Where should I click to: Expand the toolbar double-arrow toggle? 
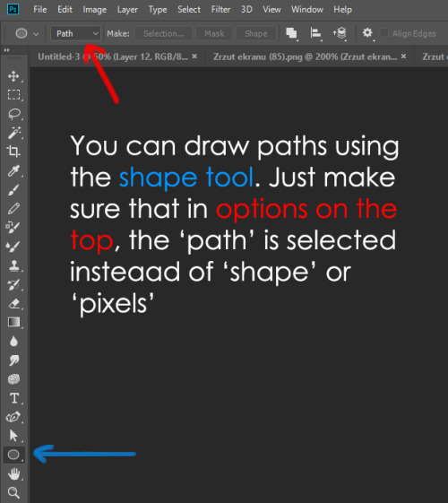(x=6, y=50)
